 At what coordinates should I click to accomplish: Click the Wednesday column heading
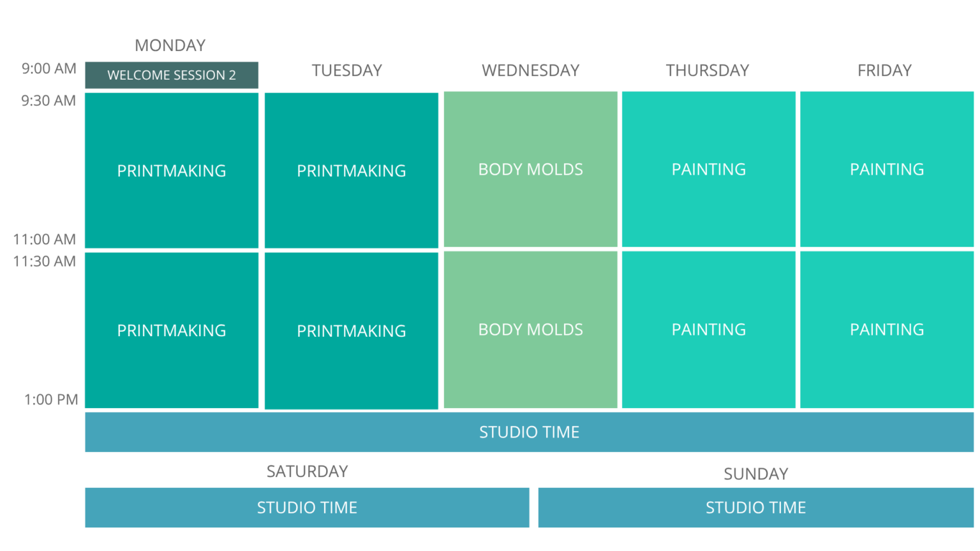pyautogui.click(x=531, y=70)
